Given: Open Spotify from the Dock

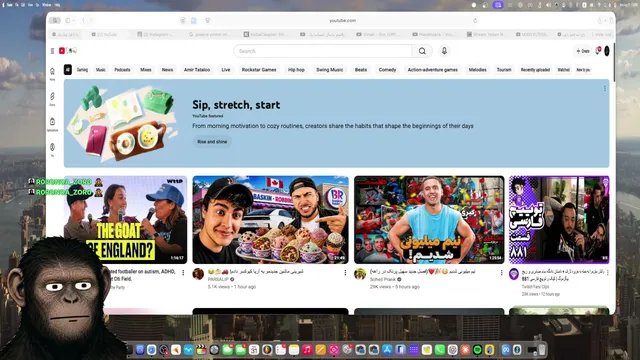Looking at the screenshot, I should coord(477,350).
